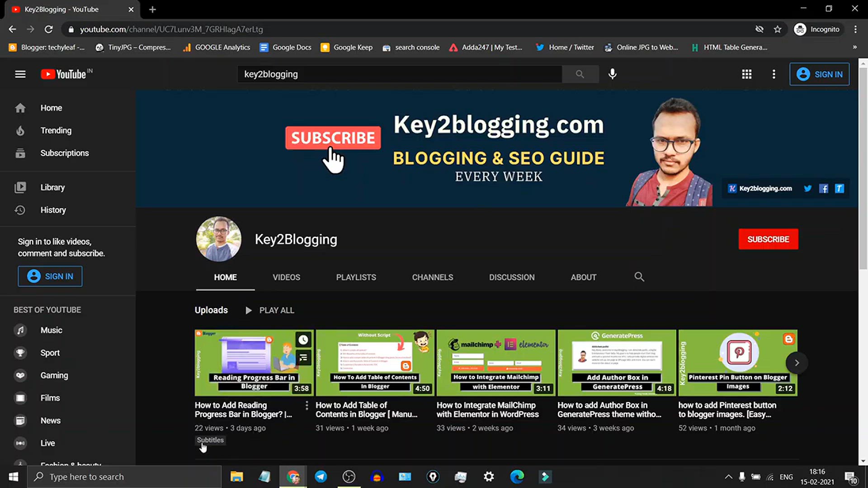Switch to the DISCUSSION tab
The width and height of the screenshot is (868, 488).
512,277
